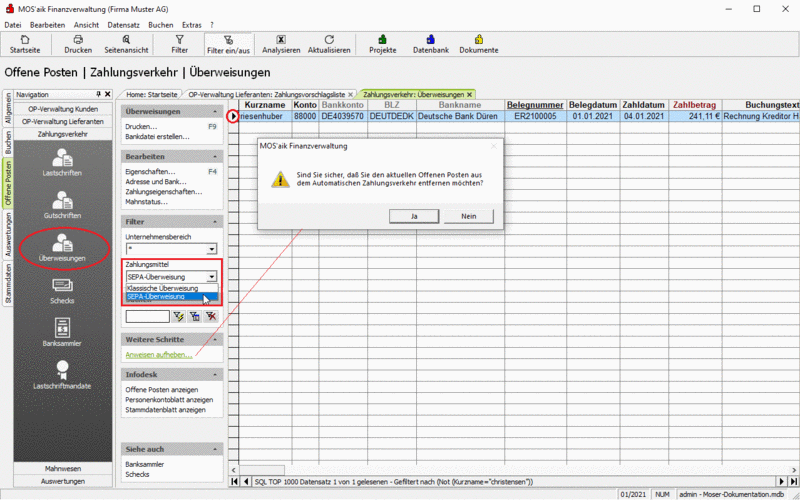The image size is (800, 500).
Task: Toggle Filter ein/aus in toolbar
Action: coord(229,44)
